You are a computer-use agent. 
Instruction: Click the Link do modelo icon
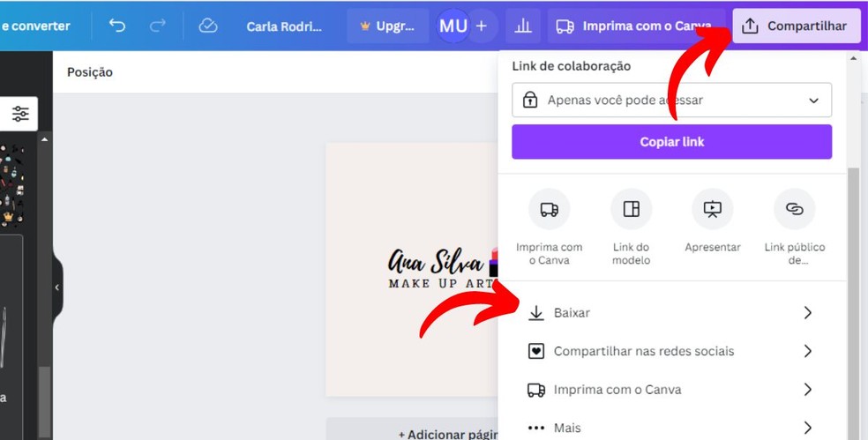pos(631,209)
